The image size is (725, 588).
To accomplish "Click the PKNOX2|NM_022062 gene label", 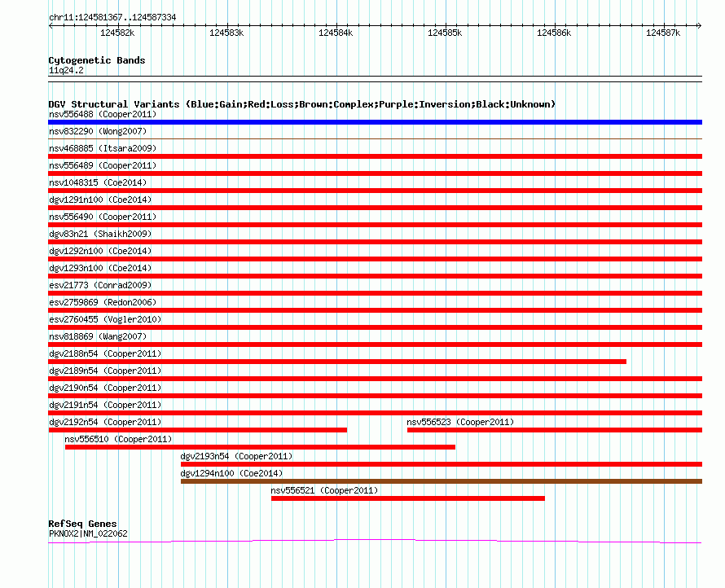I will click(88, 533).
